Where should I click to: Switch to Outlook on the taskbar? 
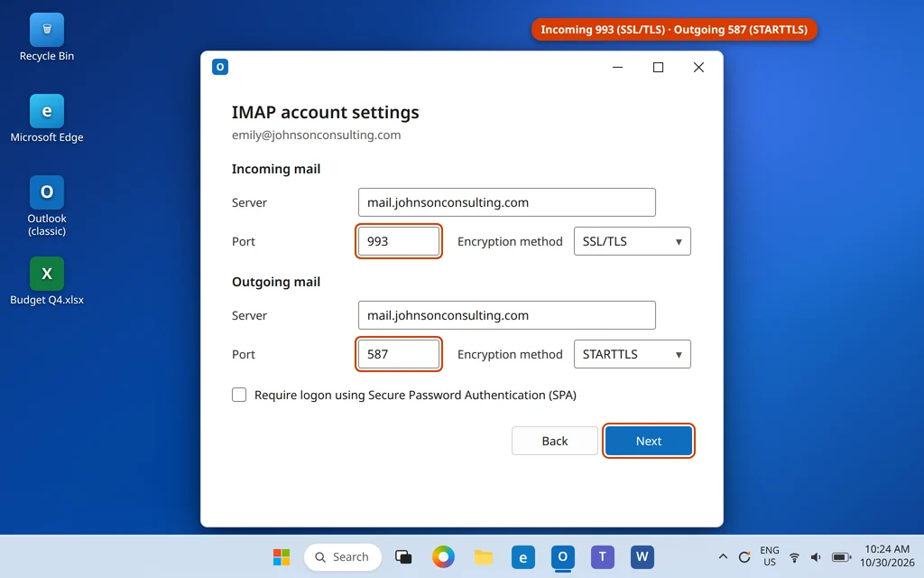click(x=563, y=556)
